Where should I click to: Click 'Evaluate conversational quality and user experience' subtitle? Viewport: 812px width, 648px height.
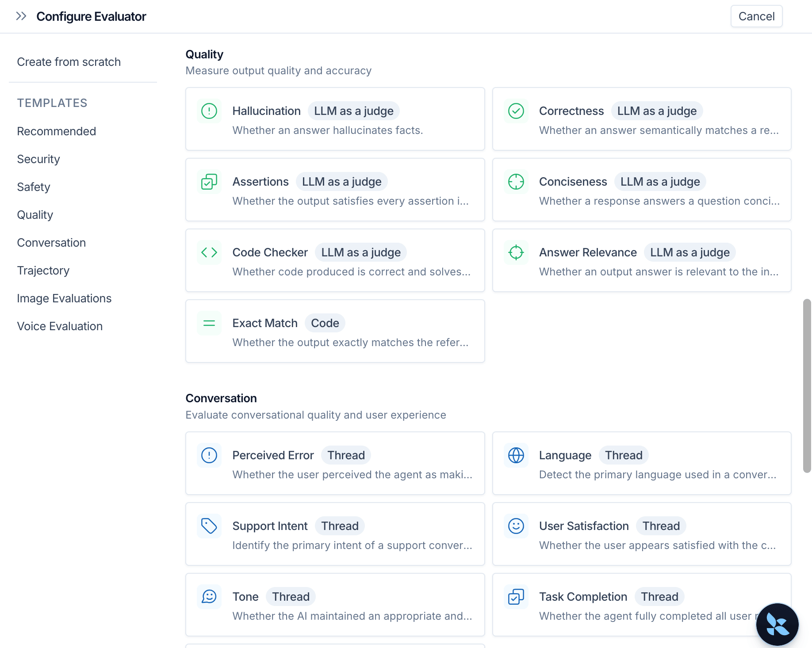(316, 415)
